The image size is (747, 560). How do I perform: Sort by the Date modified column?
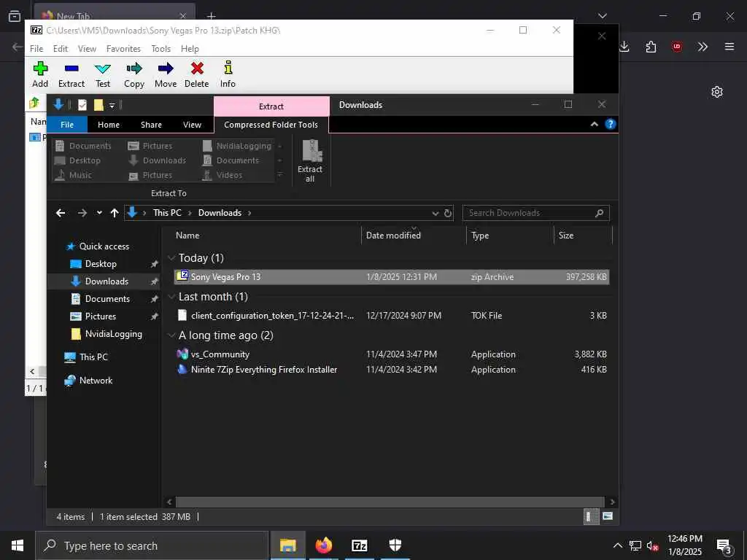(393, 236)
